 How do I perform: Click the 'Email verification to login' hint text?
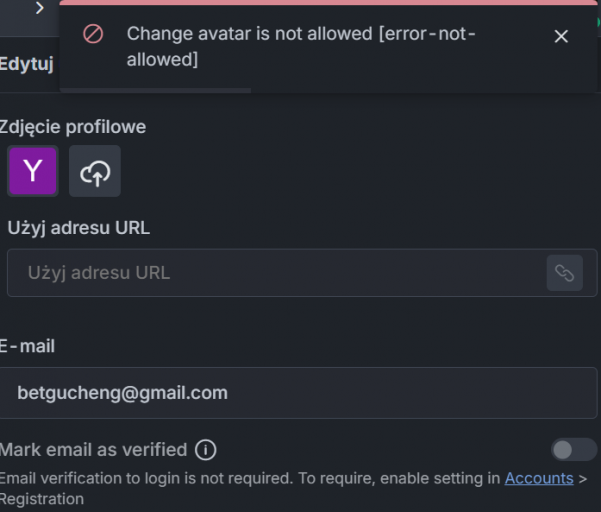click(x=293, y=489)
